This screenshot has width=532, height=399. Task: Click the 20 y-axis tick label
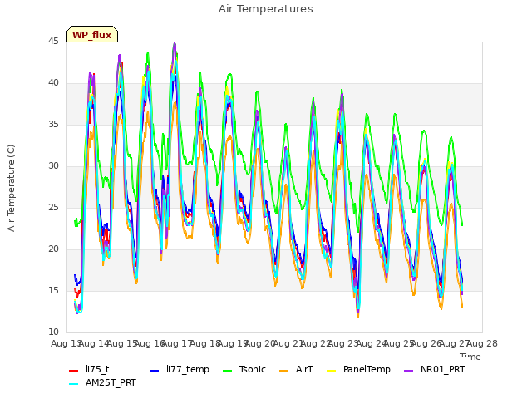(53, 249)
